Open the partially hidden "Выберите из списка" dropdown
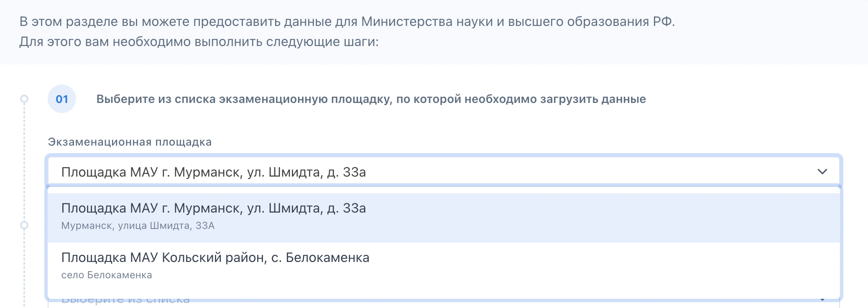The height and width of the screenshot is (308, 868). pos(125,302)
